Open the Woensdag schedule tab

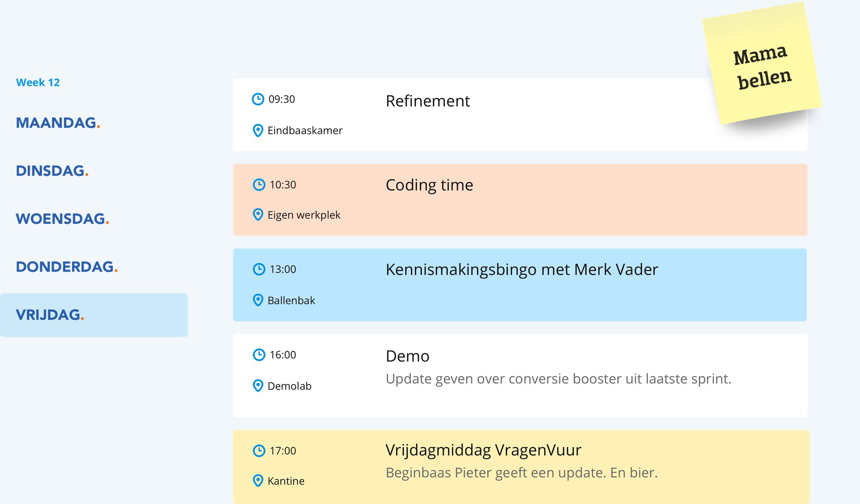62,218
